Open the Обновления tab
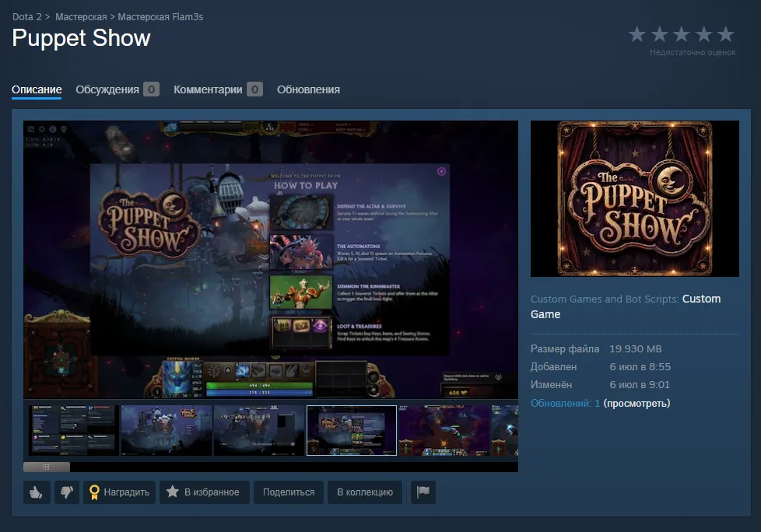Screen dimensions: 761x532 (308, 89)
